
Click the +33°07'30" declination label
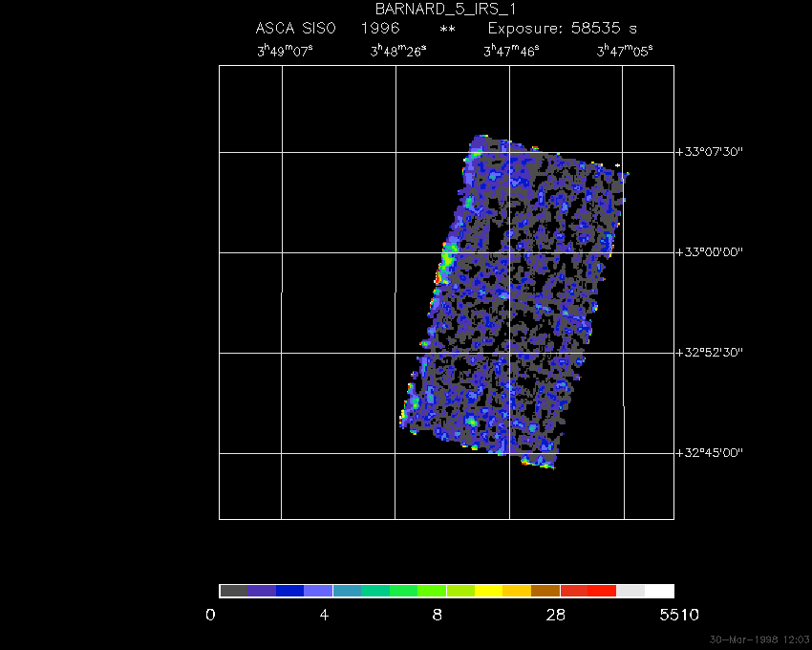pos(709,152)
